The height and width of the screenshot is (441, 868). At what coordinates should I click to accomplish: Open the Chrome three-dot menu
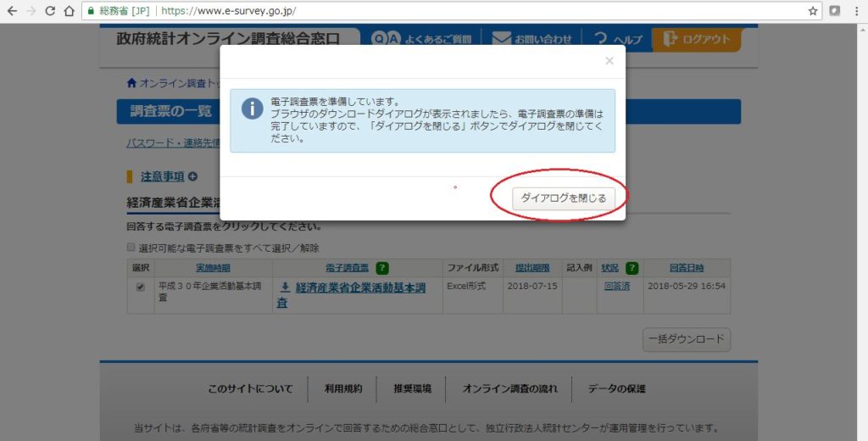(855, 11)
